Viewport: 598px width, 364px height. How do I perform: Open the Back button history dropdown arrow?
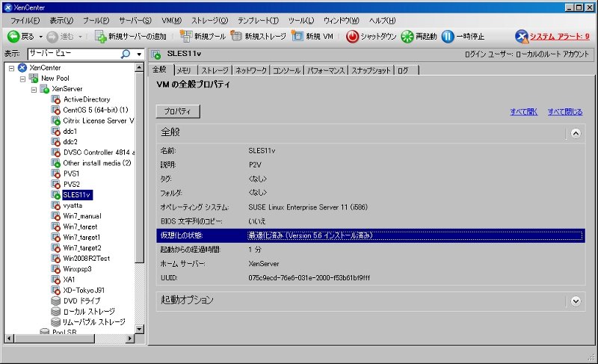tap(41, 37)
